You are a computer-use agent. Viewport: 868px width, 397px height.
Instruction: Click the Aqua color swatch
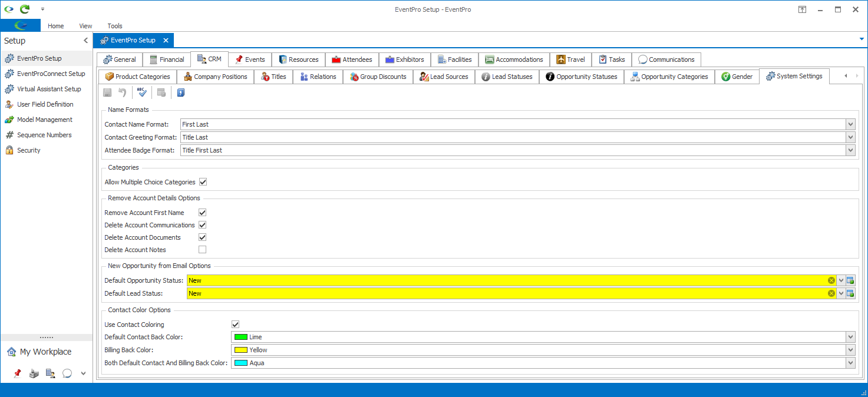(240, 363)
